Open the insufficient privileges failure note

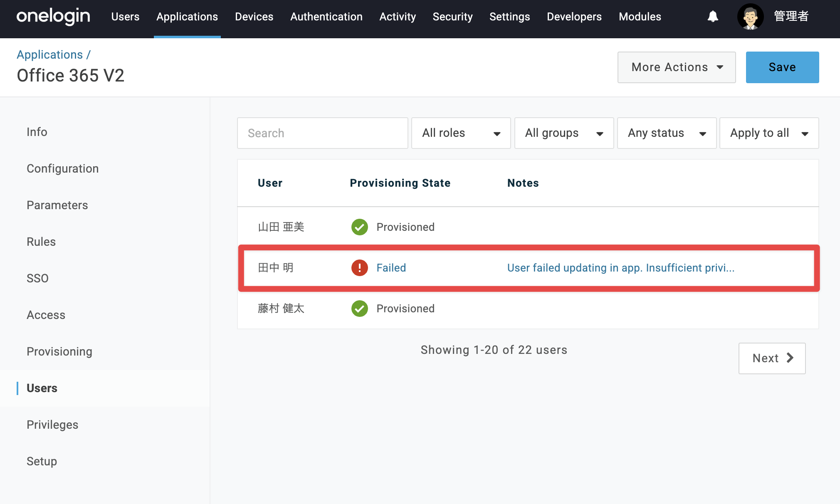pyautogui.click(x=620, y=268)
